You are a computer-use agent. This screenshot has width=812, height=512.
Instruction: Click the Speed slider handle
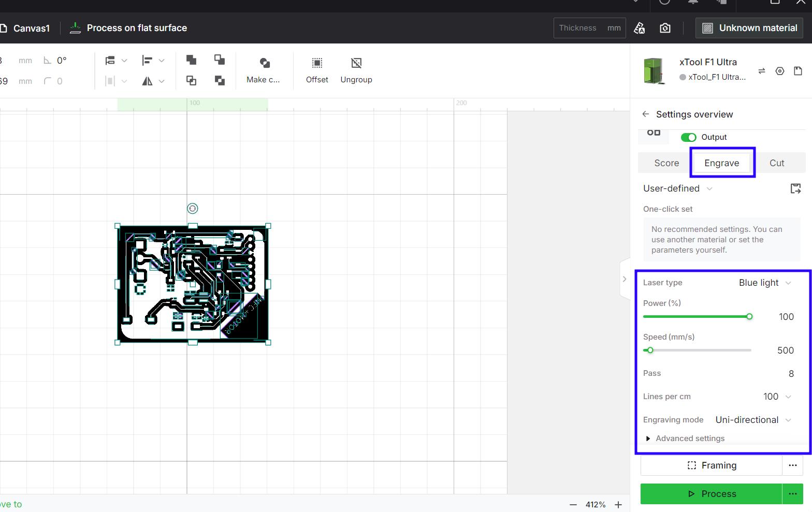(x=650, y=350)
